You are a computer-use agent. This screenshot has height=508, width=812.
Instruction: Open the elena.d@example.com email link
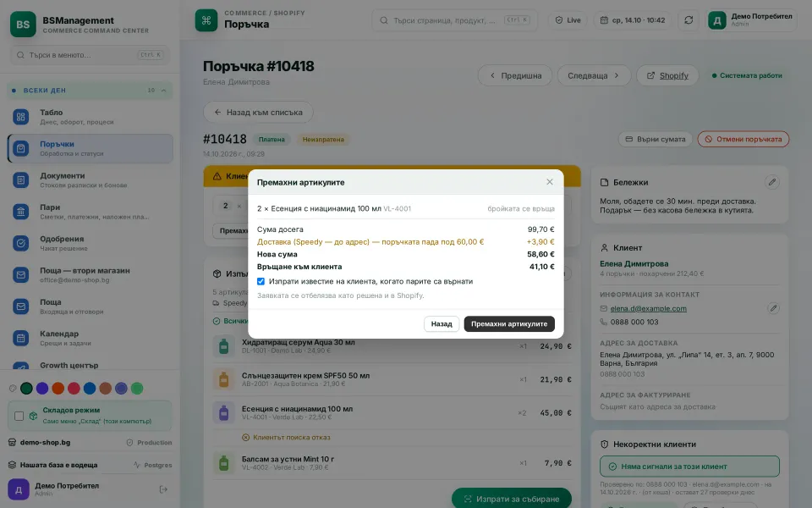649,308
